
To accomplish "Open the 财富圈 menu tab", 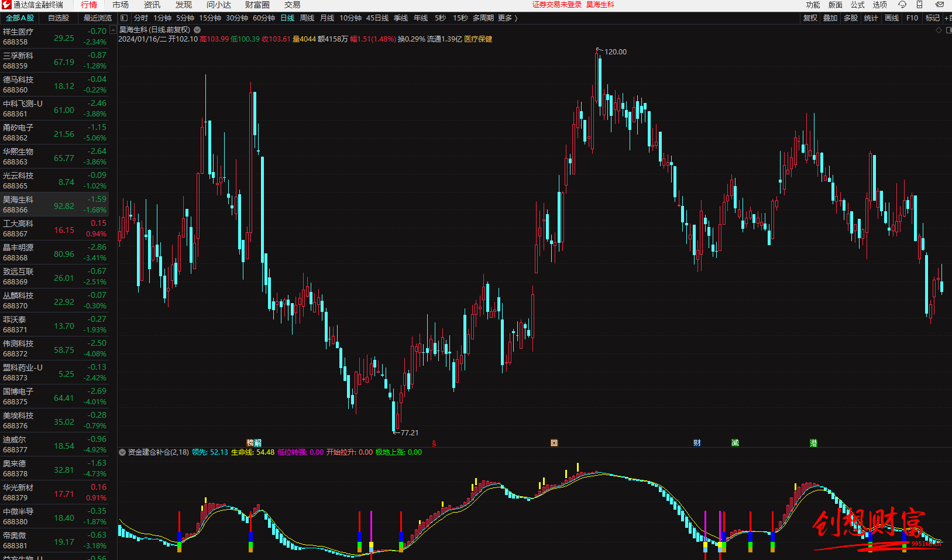I will (x=257, y=5).
